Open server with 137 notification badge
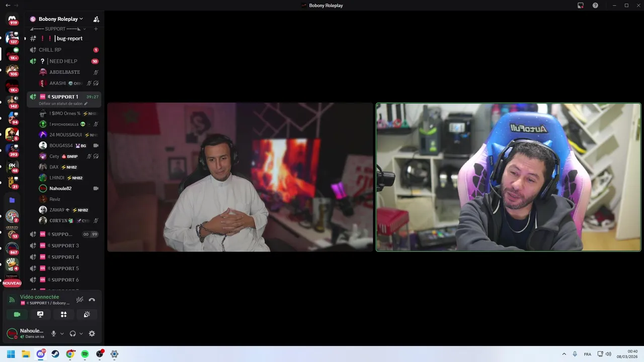This screenshot has width=644, height=362. pos(12,37)
